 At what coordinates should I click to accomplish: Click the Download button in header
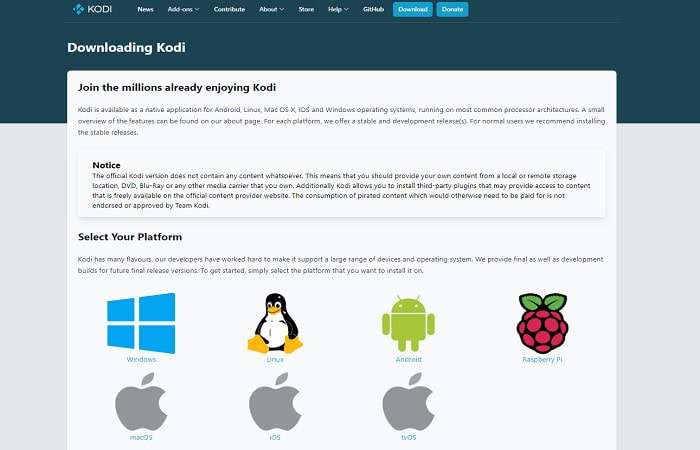click(x=413, y=9)
